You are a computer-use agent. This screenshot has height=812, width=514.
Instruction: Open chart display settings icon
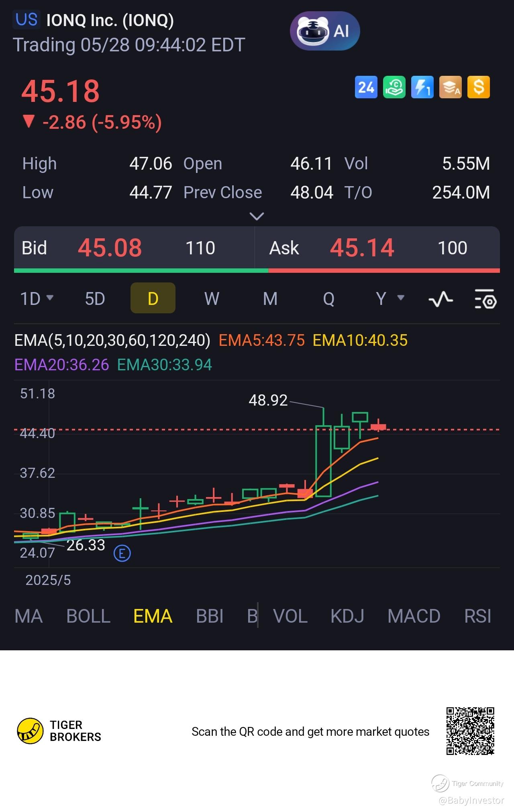coord(485,299)
